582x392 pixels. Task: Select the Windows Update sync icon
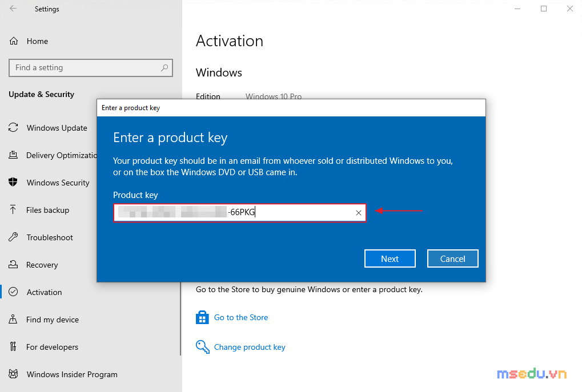pos(13,128)
